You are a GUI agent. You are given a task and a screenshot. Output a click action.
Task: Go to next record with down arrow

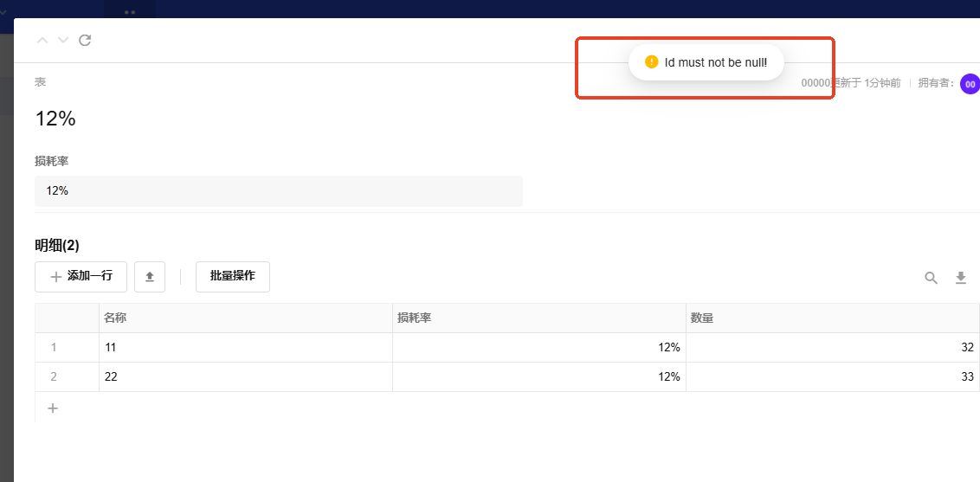[63, 40]
